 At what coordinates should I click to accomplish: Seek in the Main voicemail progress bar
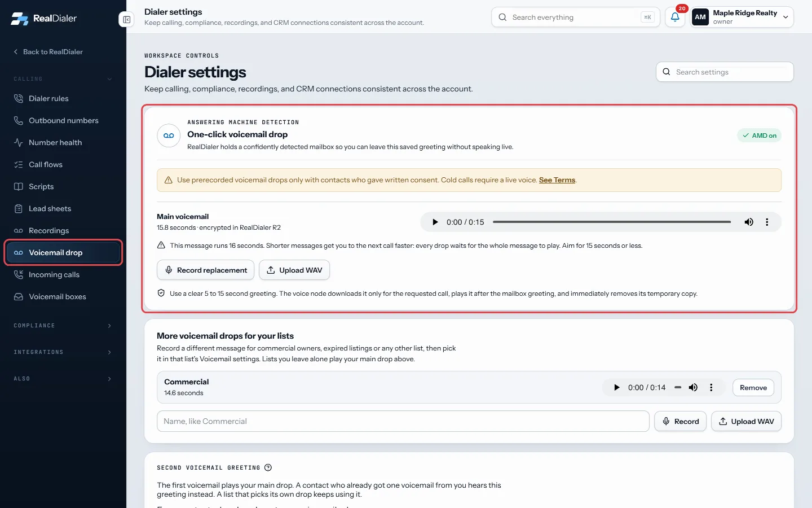(x=612, y=222)
